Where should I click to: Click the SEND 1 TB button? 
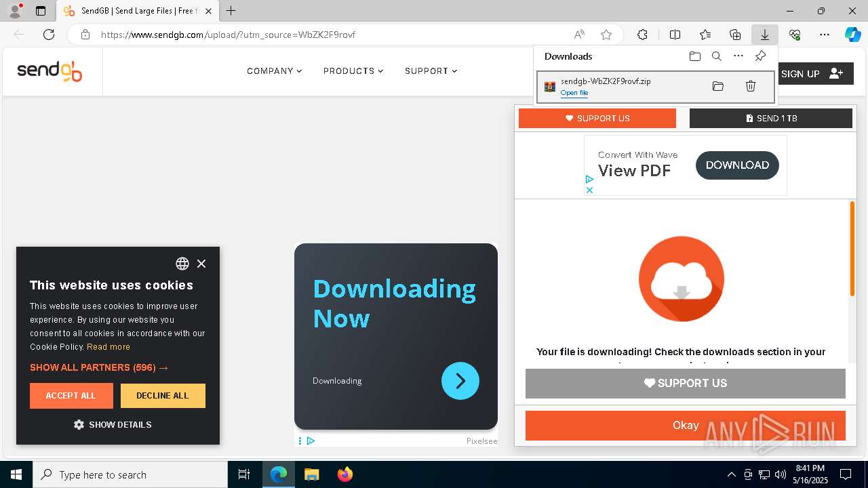coord(771,118)
